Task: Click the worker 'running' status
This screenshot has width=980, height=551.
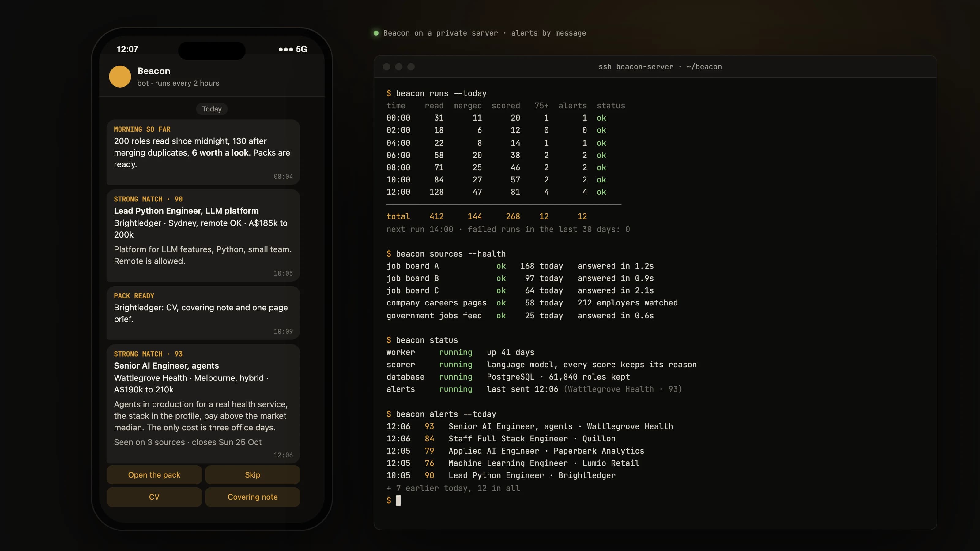Action: (x=455, y=353)
